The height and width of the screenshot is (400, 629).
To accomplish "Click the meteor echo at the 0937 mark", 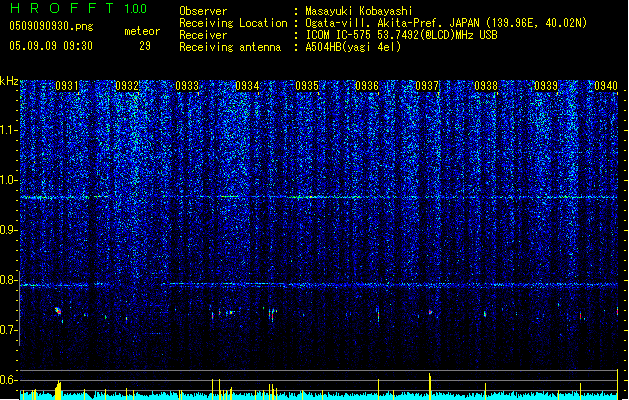I will point(430,312).
